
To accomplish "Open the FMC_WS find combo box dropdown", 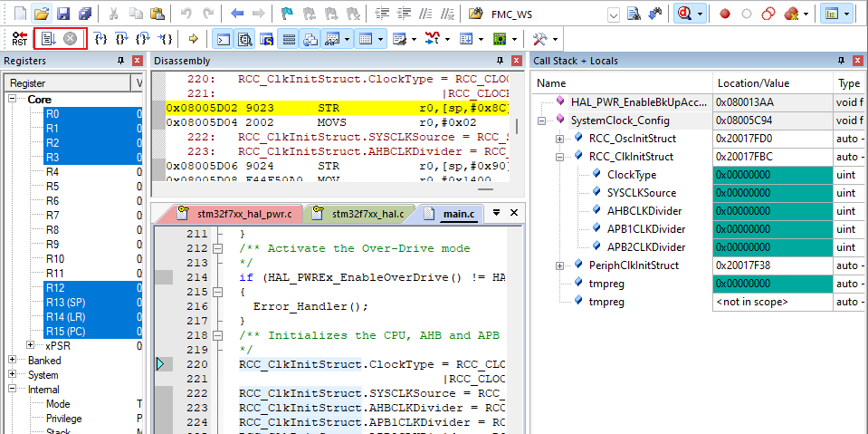I will [x=614, y=14].
